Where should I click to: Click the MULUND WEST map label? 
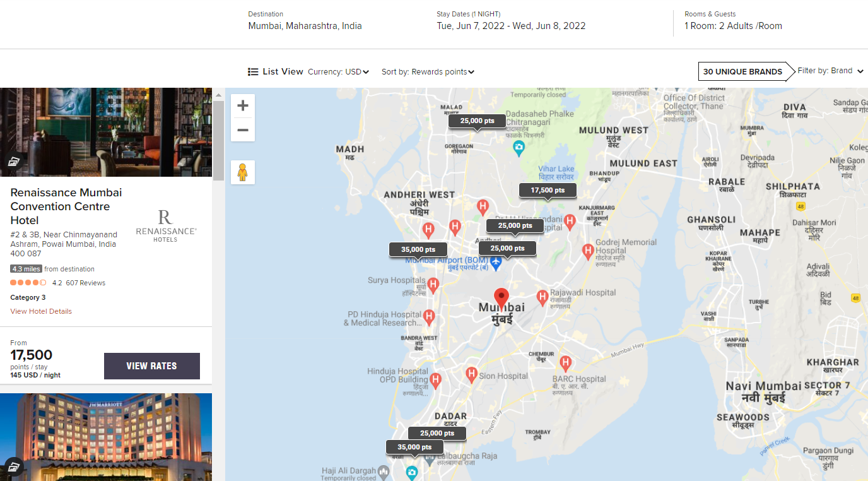point(613,130)
